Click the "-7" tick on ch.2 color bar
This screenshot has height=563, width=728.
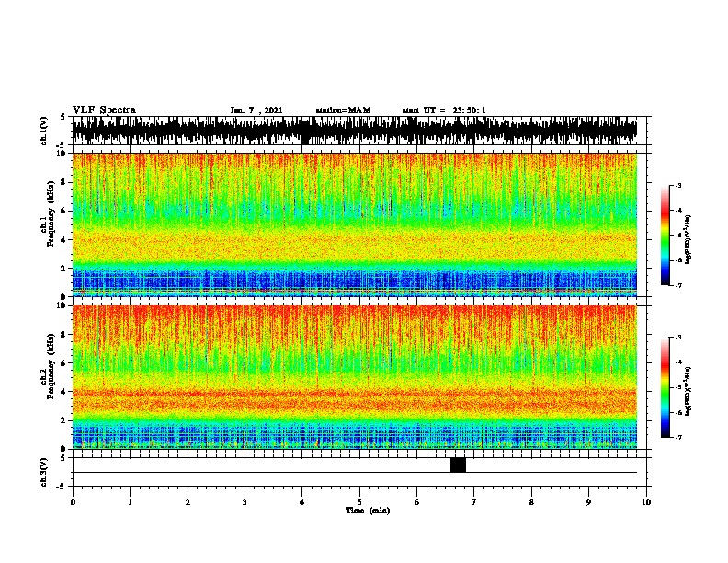point(677,438)
